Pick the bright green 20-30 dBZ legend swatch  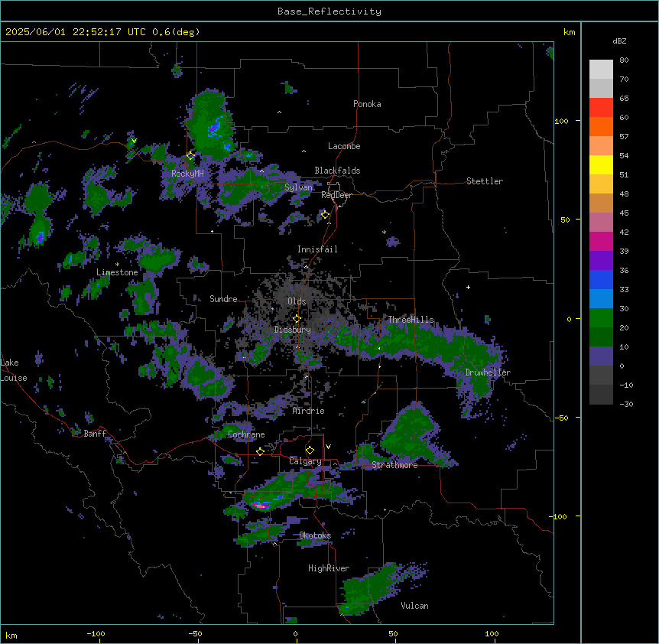pyautogui.click(x=601, y=318)
